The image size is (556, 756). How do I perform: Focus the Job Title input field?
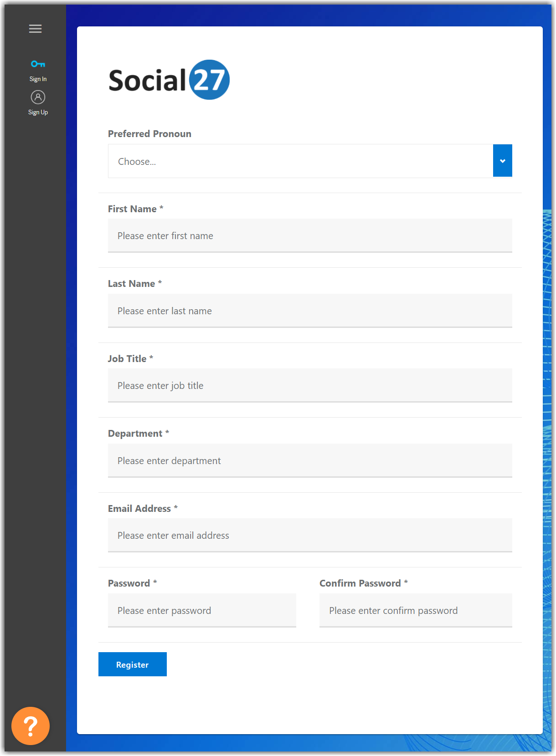(310, 385)
